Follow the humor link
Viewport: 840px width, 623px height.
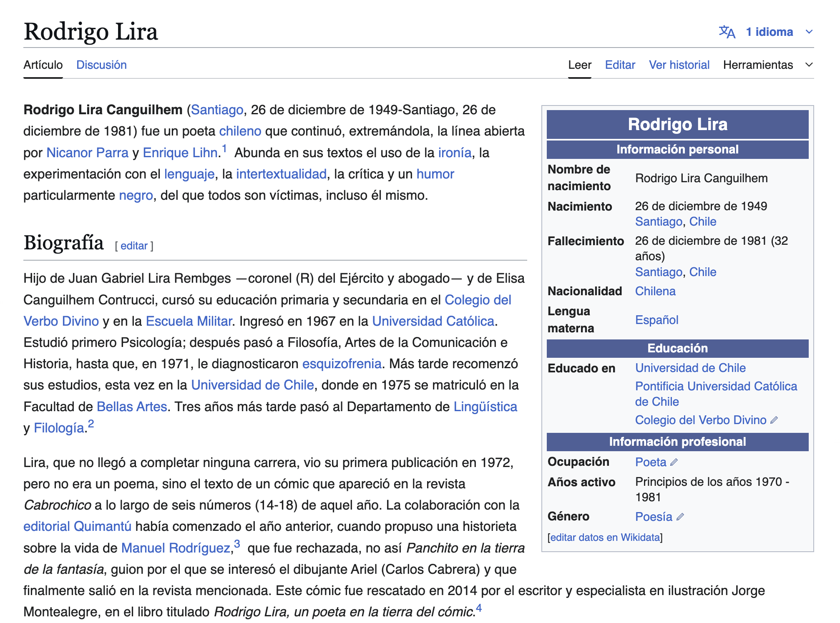pyautogui.click(x=435, y=174)
